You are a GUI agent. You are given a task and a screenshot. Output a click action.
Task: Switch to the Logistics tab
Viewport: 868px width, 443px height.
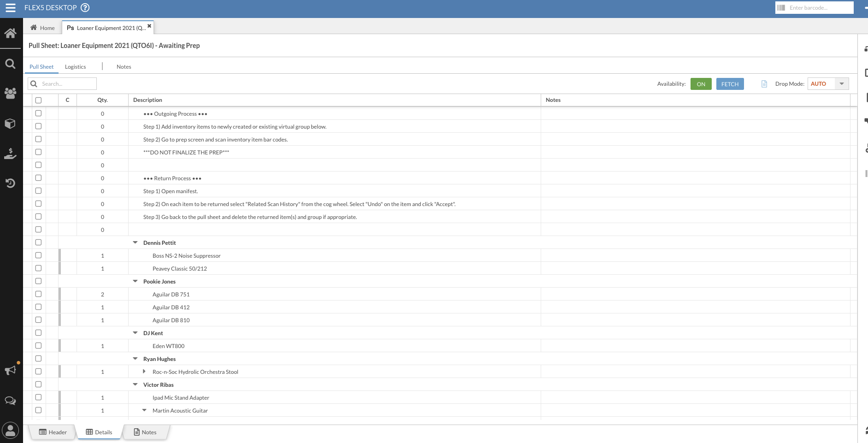coord(75,67)
